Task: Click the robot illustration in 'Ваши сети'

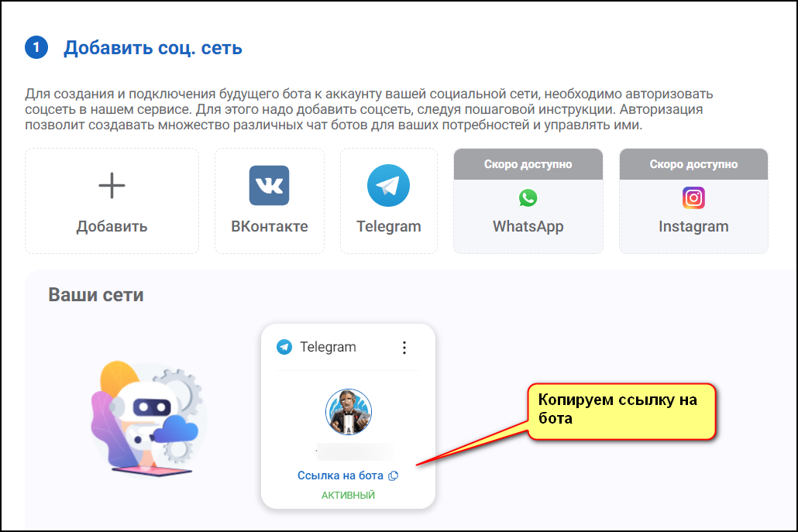Action: [x=147, y=419]
